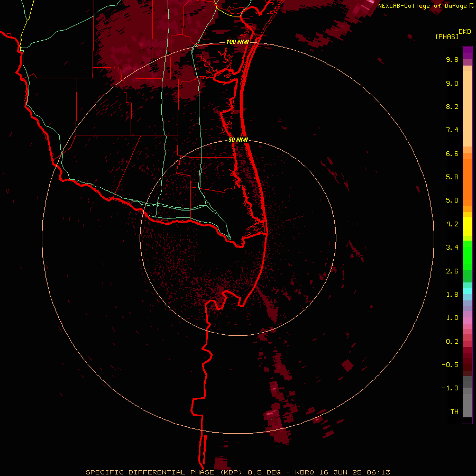Click the 5.8 value on the color scale

pos(452,177)
